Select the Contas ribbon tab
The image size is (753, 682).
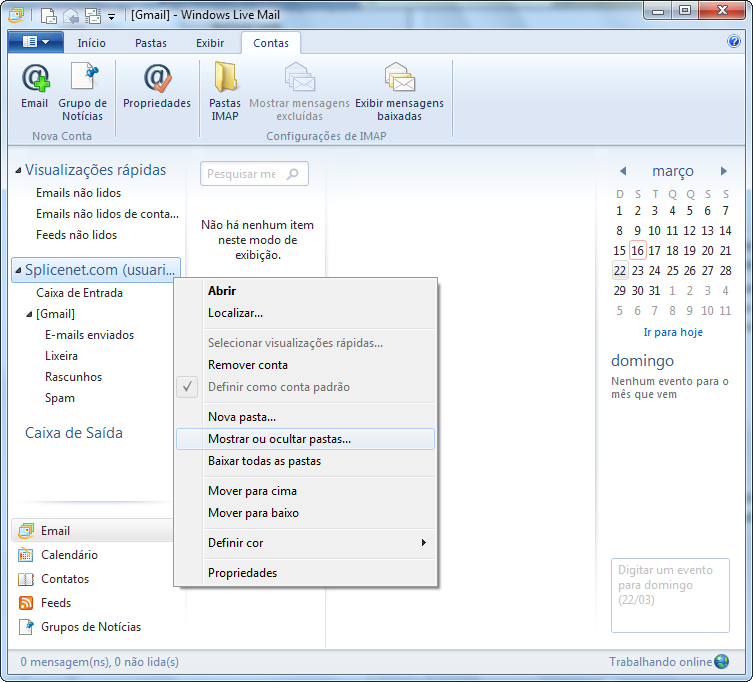tap(271, 43)
